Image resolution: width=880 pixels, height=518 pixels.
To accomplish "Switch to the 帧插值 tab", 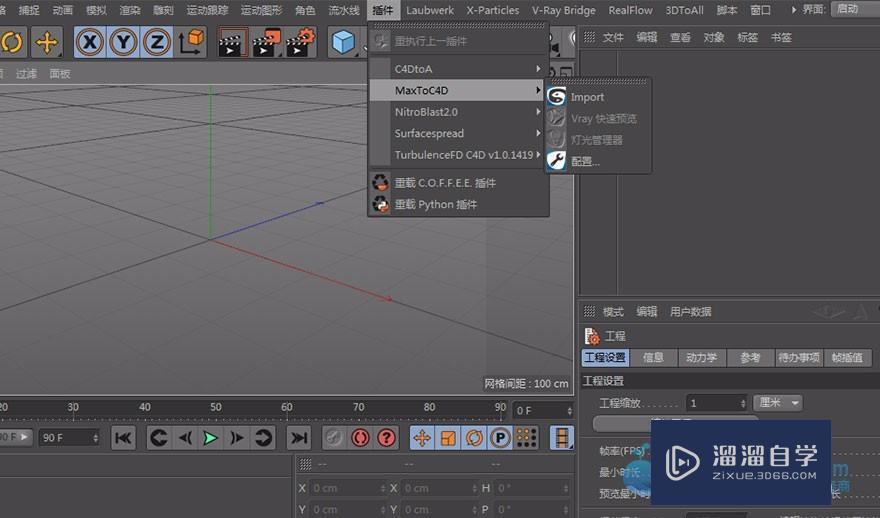I will coord(847,357).
